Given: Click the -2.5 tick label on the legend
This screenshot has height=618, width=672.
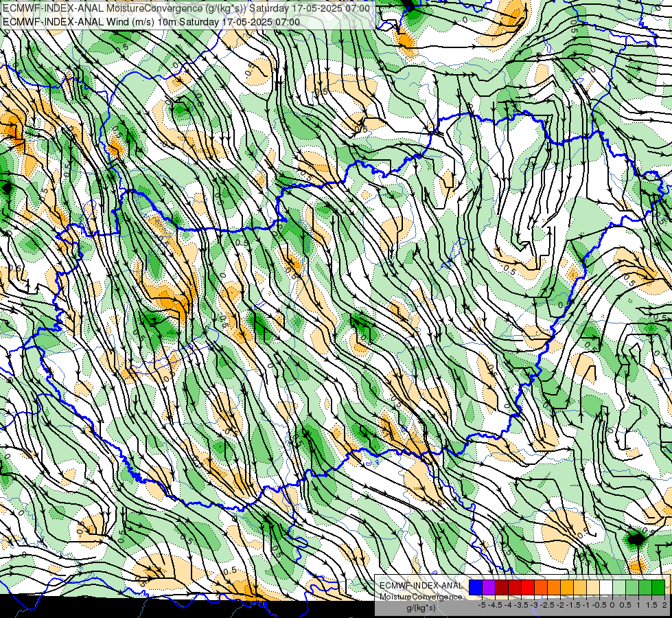Looking at the screenshot, I should (547, 605).
